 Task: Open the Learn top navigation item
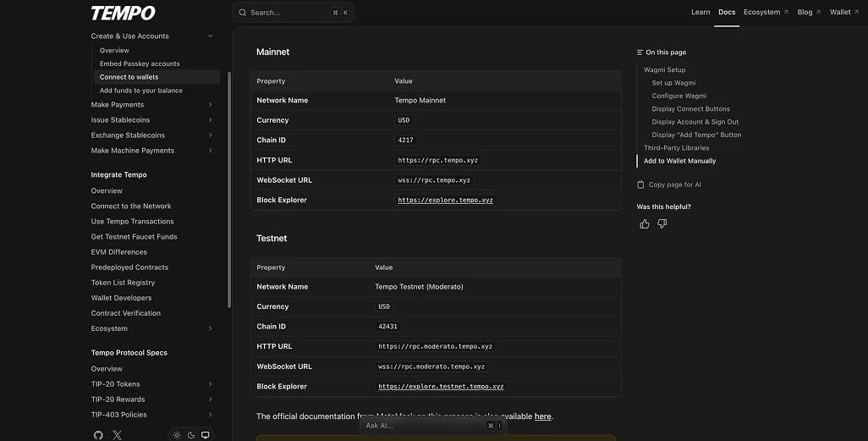pyautogui.click(x=700, y=12)
